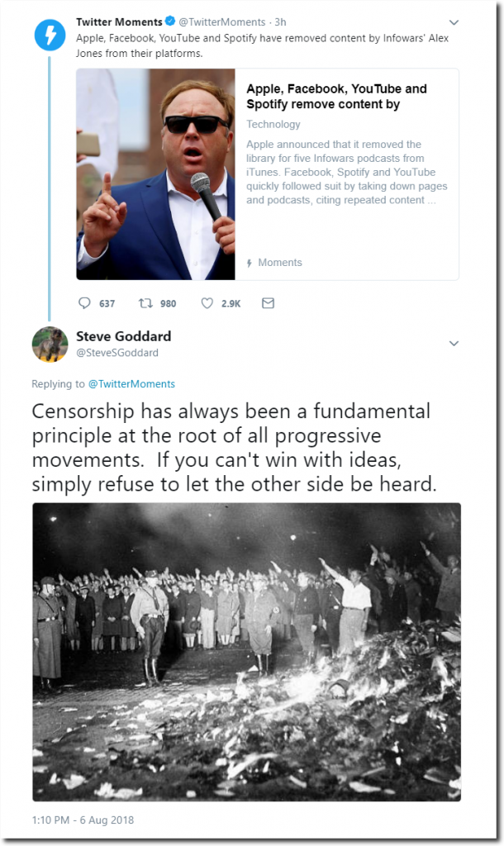Click the envelope direct message icon
The image size is (504, 846).
269,303
